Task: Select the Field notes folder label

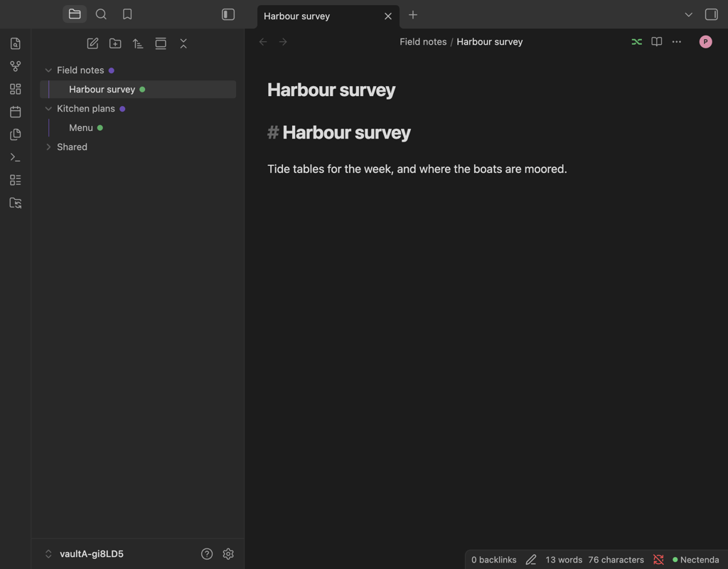Action: tap(80, 70)
